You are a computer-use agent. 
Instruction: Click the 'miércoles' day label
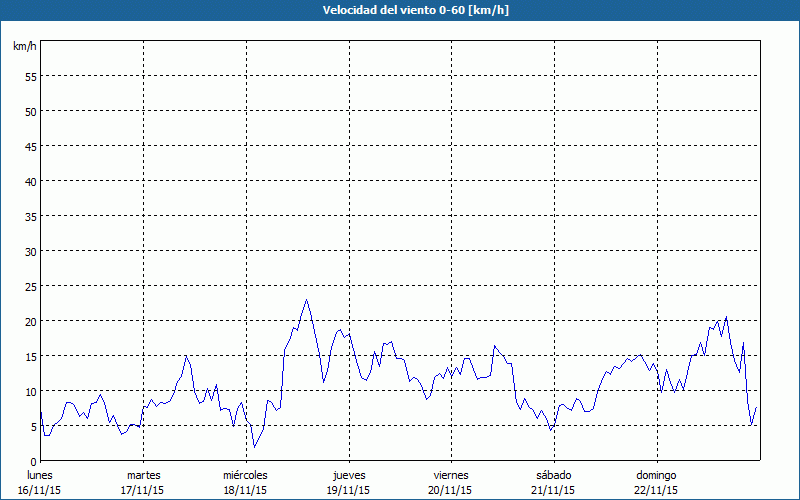pyautogui.click(x=245, y=475)
